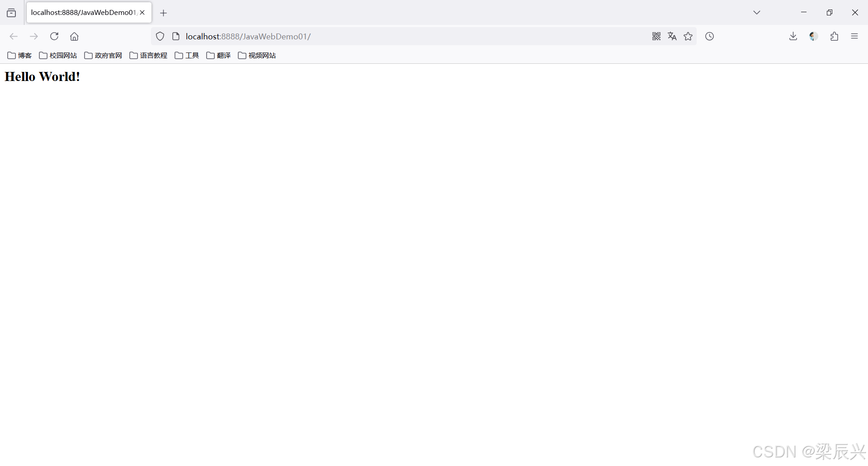The height and width of the screenshot is (466, 868).
Task: Open the 工具 bookmarks folder
Action: click(x=187, y=56)
